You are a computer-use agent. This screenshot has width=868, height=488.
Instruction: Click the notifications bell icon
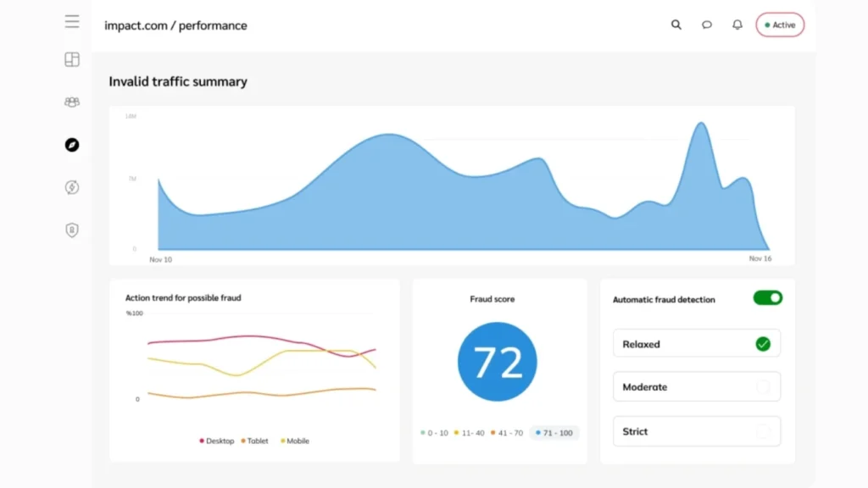pos(737,25)
